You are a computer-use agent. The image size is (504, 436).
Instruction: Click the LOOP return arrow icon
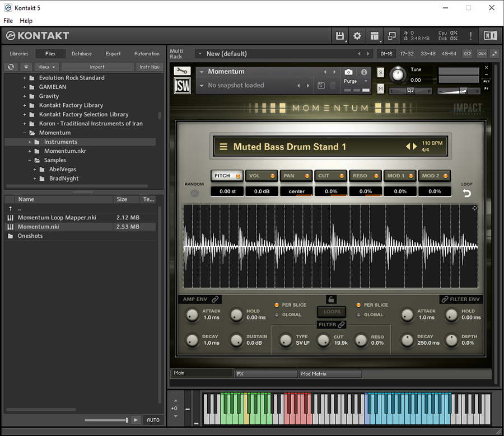pos(466,193)
